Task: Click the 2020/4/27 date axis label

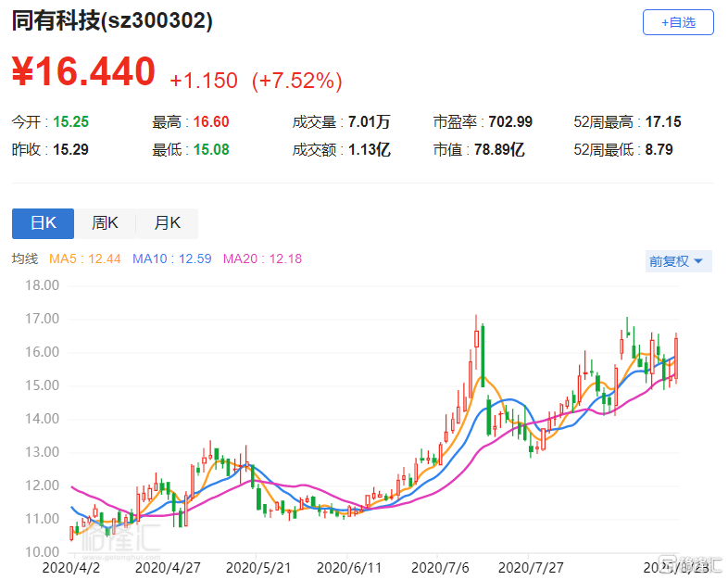Action: [x=168, y=568]
